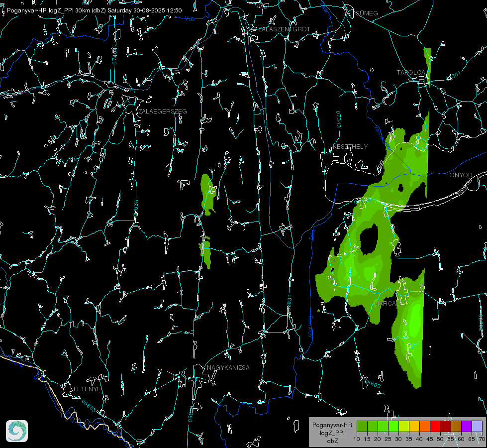The width and height of the screenshot is (487, 448).
Task: Click the LETENYE town label
Action: (87, 389)
